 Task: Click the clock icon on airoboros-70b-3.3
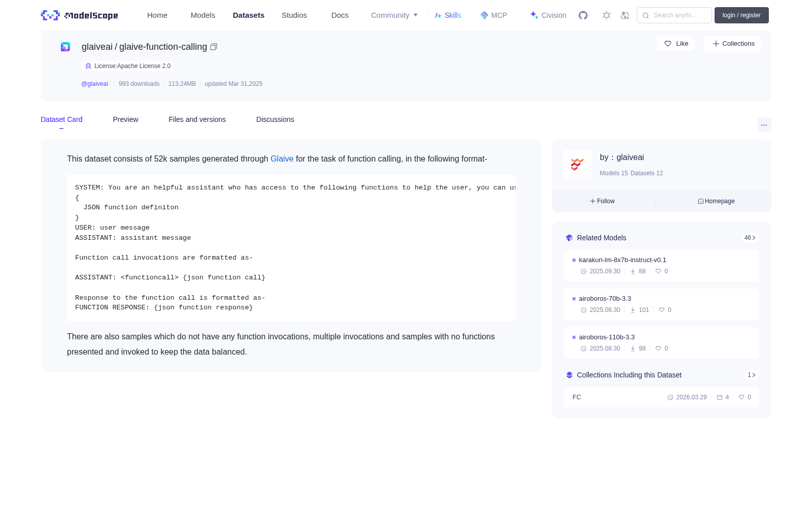584,310
